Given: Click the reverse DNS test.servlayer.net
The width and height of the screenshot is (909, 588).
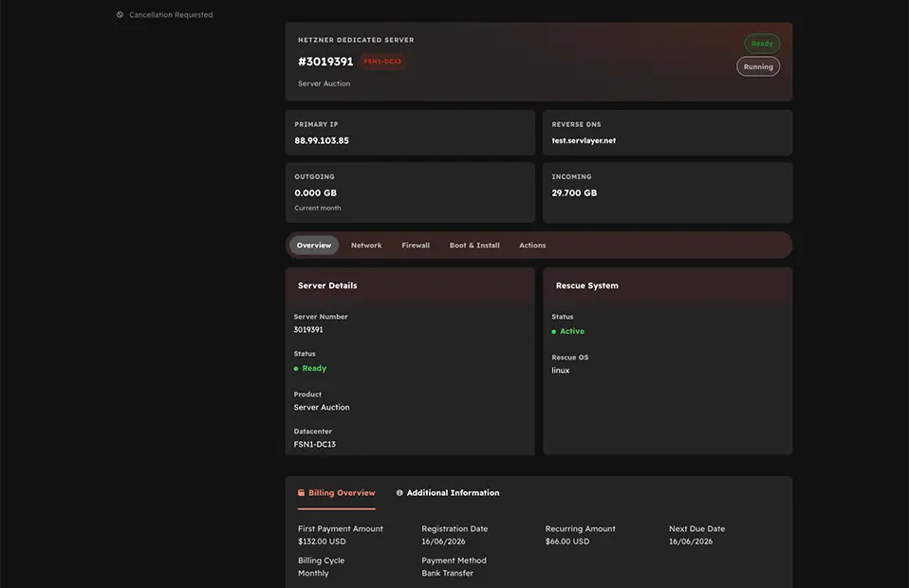Looking at the screenshot, I should [584, 140].
